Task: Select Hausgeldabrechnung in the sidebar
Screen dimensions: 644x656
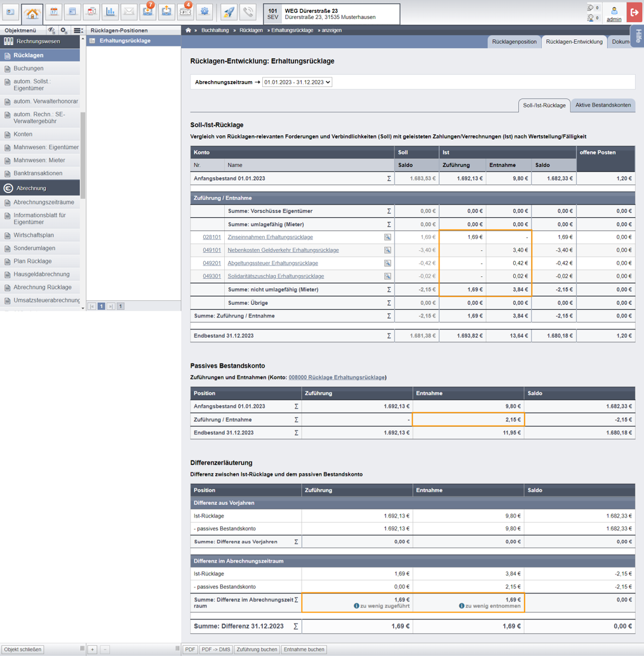Action: click(x=41, y=274)
